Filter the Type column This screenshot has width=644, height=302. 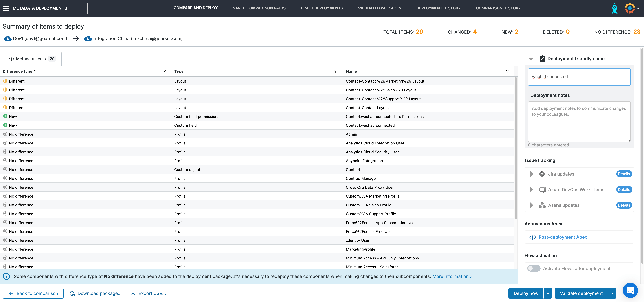336,71
